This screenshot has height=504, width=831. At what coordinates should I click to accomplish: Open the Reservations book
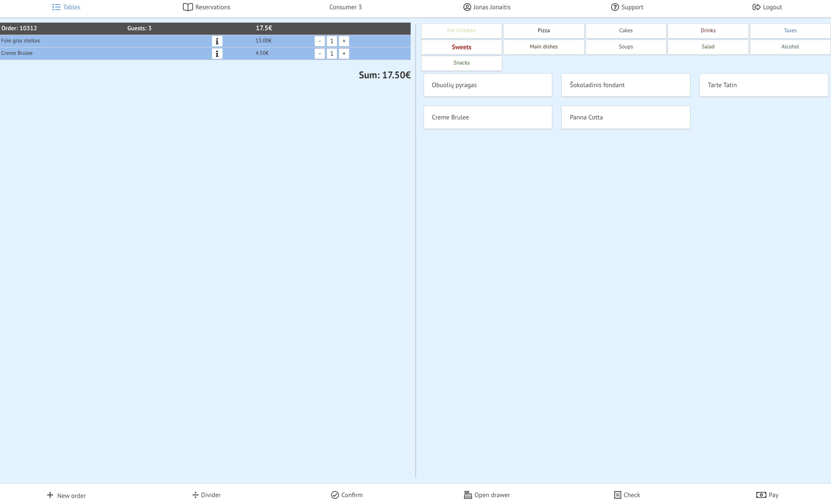pos(206,7)
